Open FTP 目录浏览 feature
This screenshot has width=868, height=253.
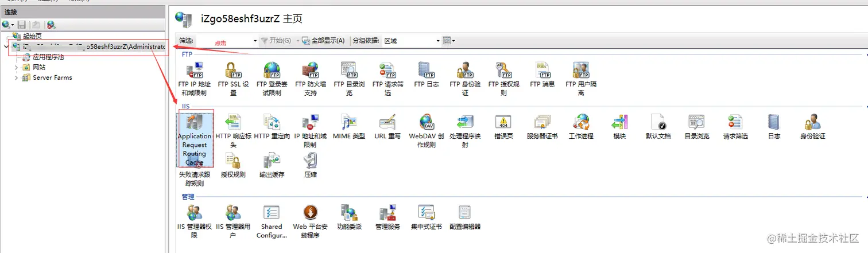click(x=349, y=79)
